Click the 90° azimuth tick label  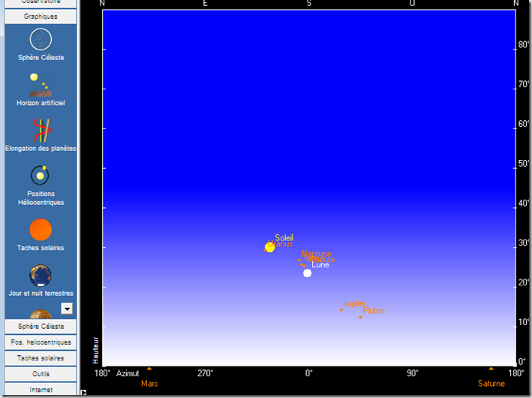412,373
